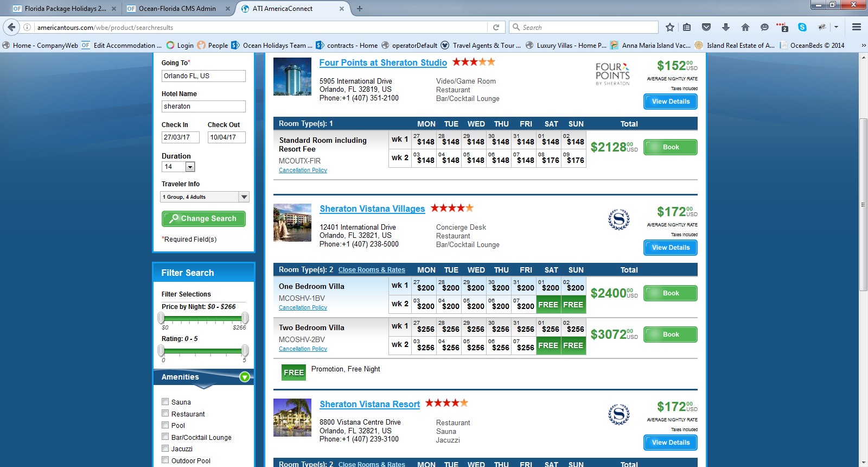Open the toolbar extension dropdown arrow
This screenshot has height=467, width=868.
point(836,27)
